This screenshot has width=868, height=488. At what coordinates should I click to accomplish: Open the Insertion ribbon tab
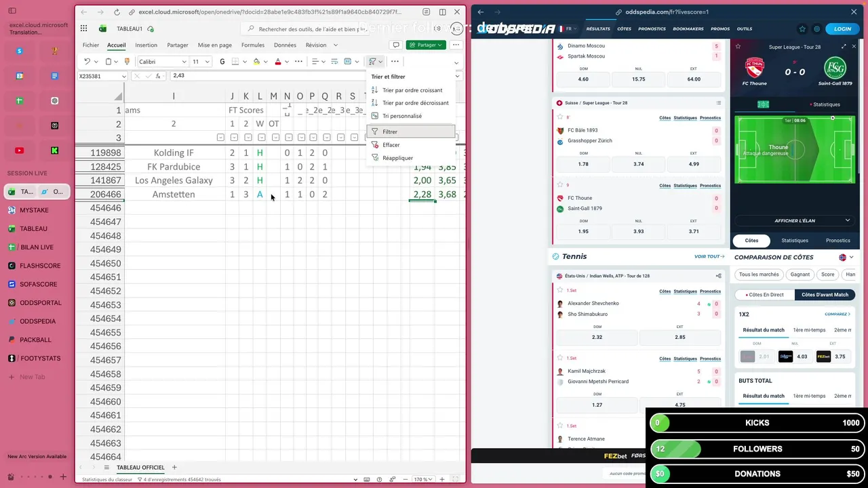coord(146,45)
